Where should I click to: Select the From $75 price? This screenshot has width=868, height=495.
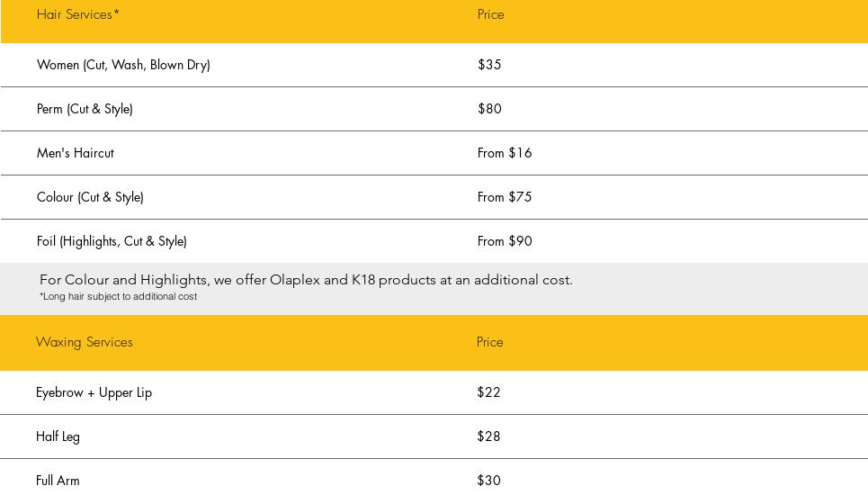coord(505,197)
